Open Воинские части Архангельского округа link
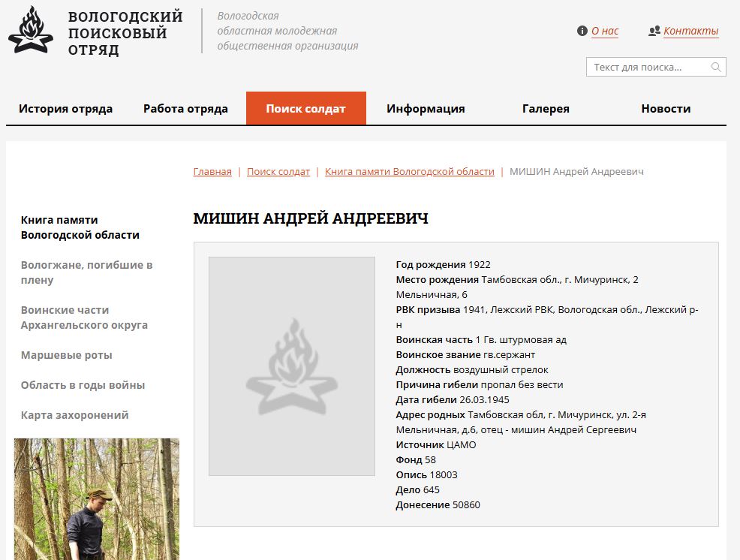This screenshot has height=560, width=740. coord(85,318)
